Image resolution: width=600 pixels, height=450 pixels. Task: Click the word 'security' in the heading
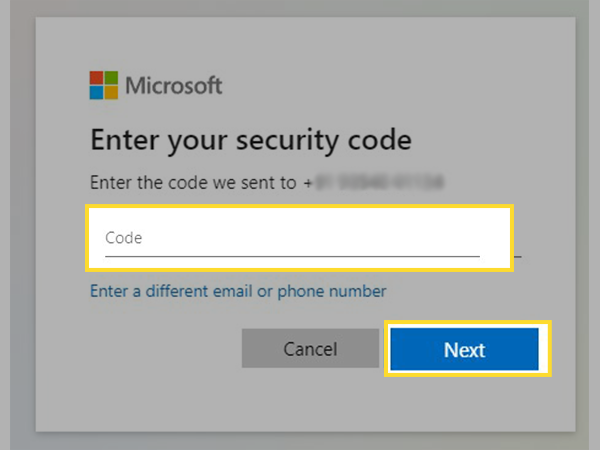[x=287, y=141]
